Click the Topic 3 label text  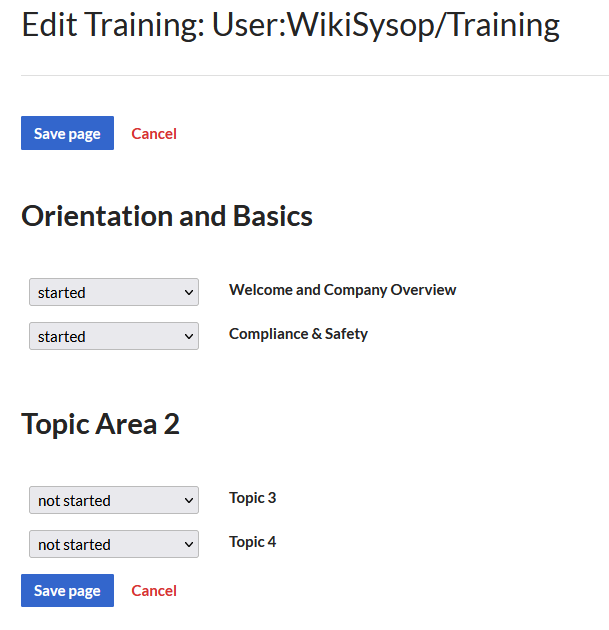coord(252,498)
